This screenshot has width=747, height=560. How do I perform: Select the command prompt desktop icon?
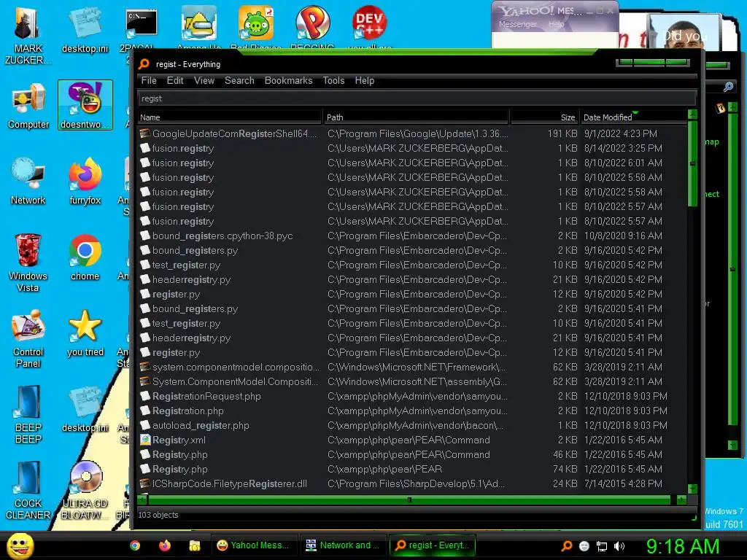(x=142, y=28)
